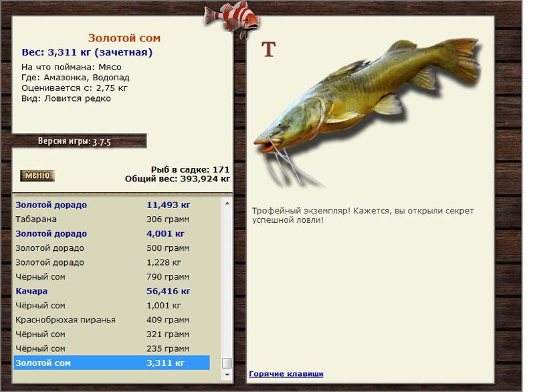Select the Золотой дорадо 11,493 кг row
This screenshot has height=392, width=535.
point(112,205)
